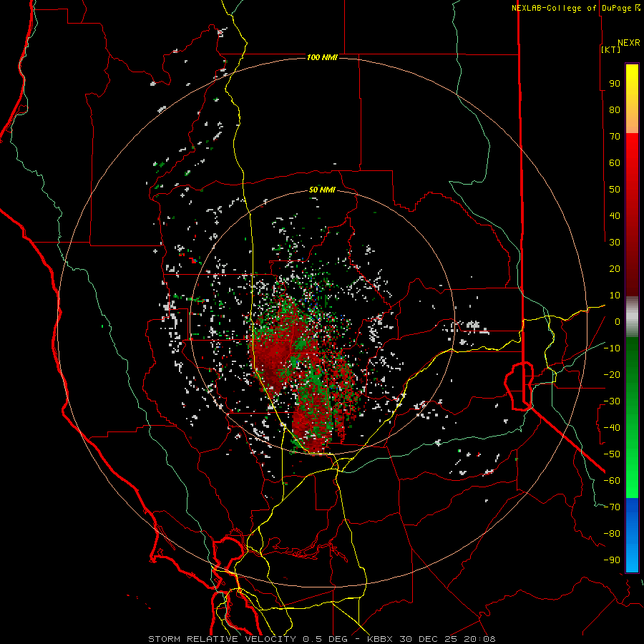The height and width of the screenshot is (644, 644).
Task: Click the 50 NMI range ring label
Action: click(x=322, y=190)
